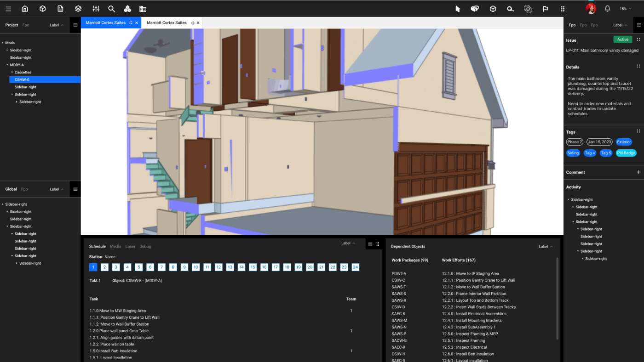Collapse the MDDY-A tree node
644x362 pixels.
[x=7, y=65]
